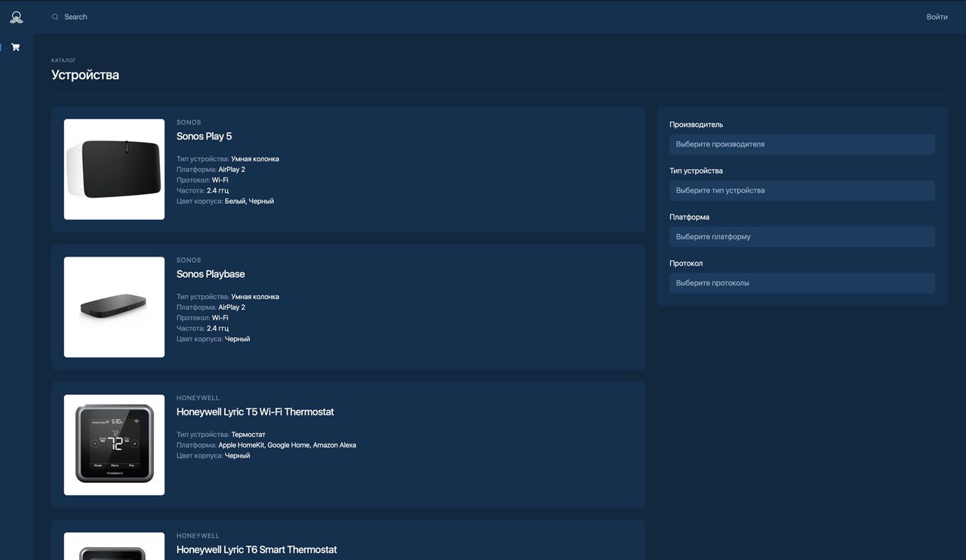Click SONOS brand label above Sonos Play 5
Screen dimensions: 966x560
click(x=189, y=122)
